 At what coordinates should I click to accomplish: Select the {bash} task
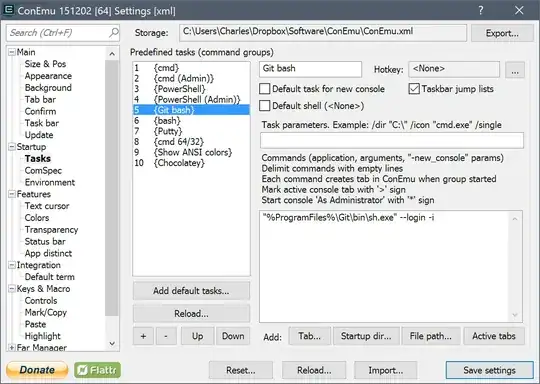[191, 121]
